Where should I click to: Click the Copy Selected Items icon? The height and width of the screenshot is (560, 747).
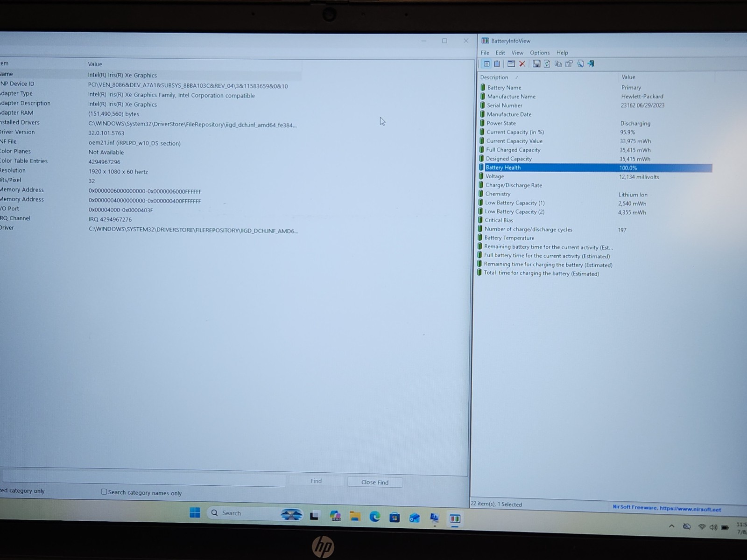pos(558,64)
